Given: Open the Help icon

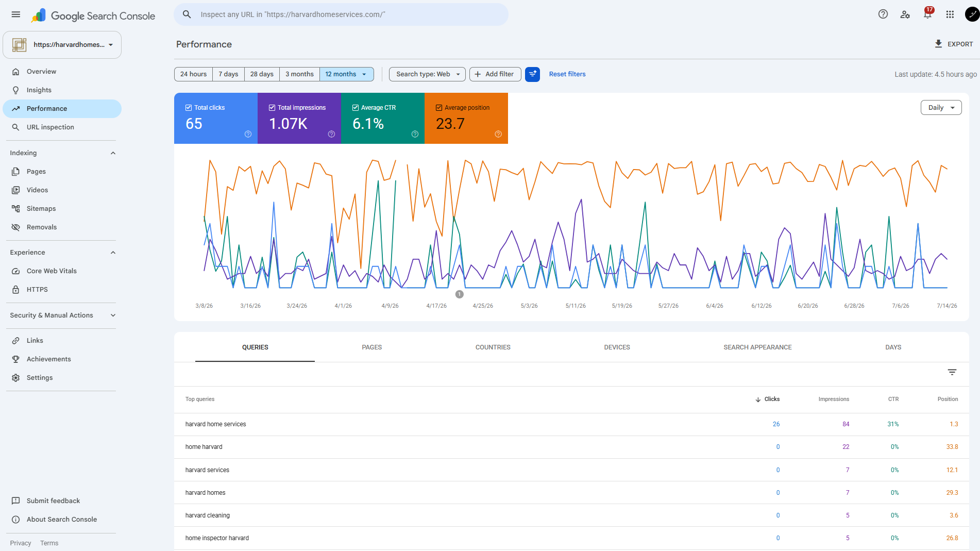Looking at the screenshot, I should [x=883, y=14].
